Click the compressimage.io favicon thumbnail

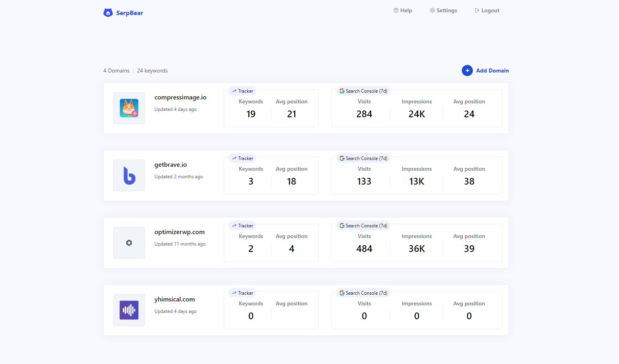[129, 108]
